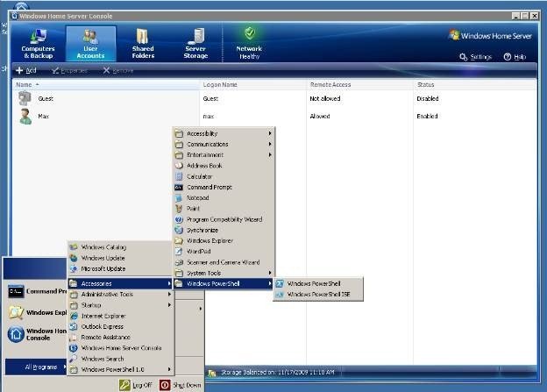
Task: Select Windows PowerShell folder in Accessories
Action: tap(224, 283)
